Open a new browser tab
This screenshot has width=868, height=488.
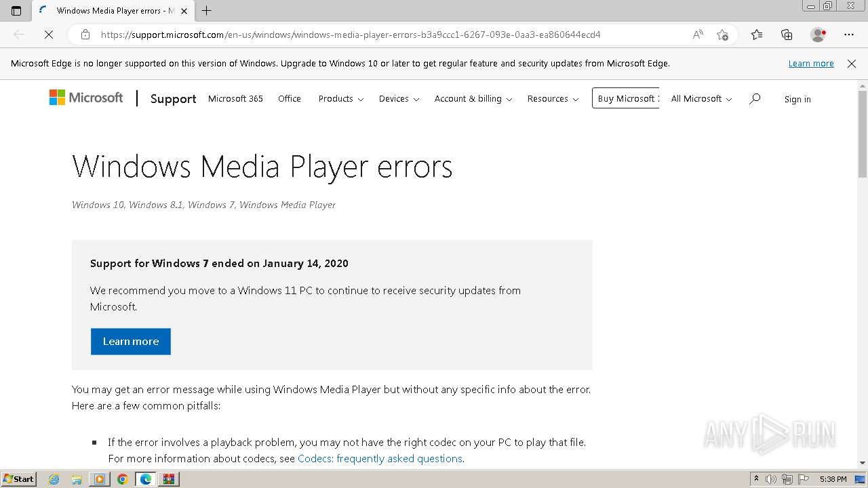tap(207, 11)
